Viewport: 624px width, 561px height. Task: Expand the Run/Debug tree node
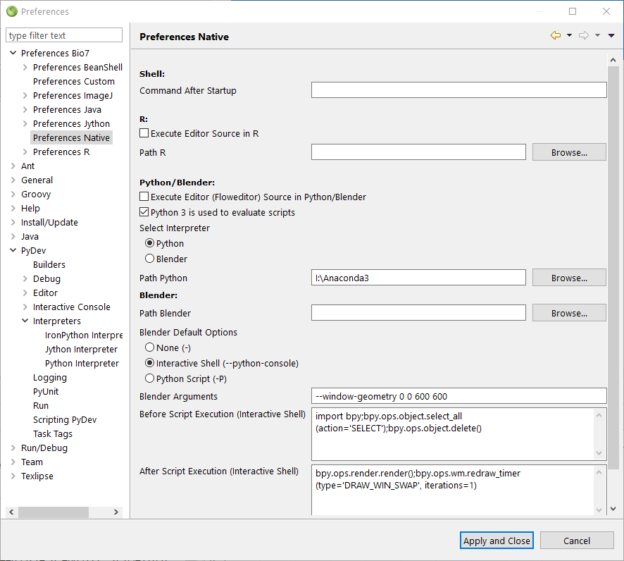[13, 448]
